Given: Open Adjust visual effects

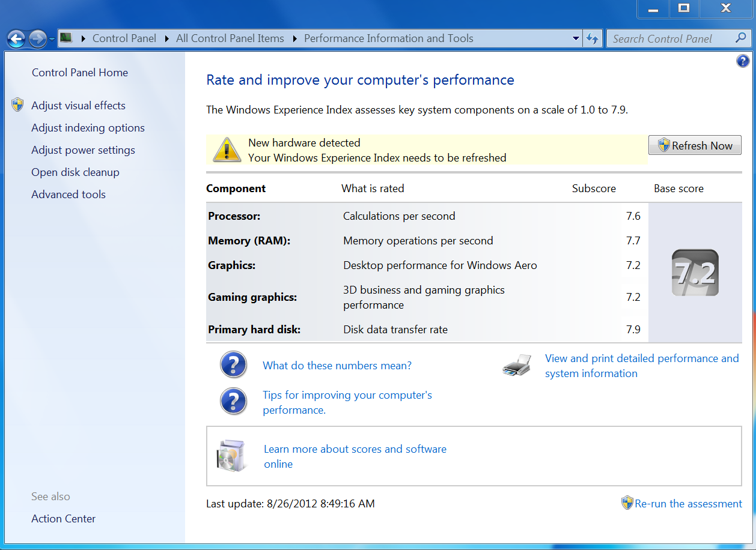Looking at the screenshot, I should [x=79, y=106].
